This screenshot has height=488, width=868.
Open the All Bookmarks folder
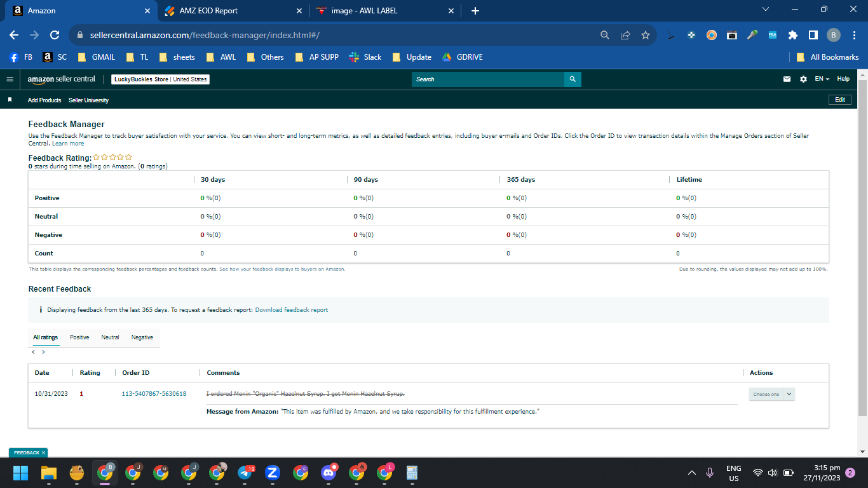tap(827, 57)
